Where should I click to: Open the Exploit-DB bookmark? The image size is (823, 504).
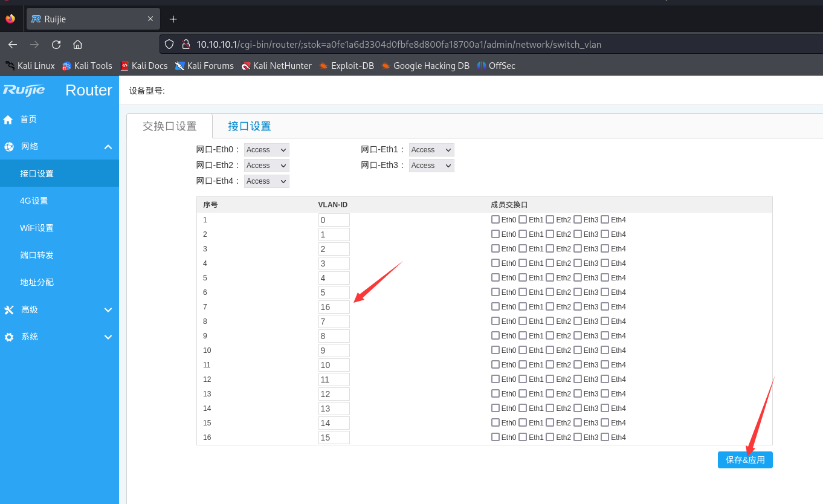[x=347, y=65]
